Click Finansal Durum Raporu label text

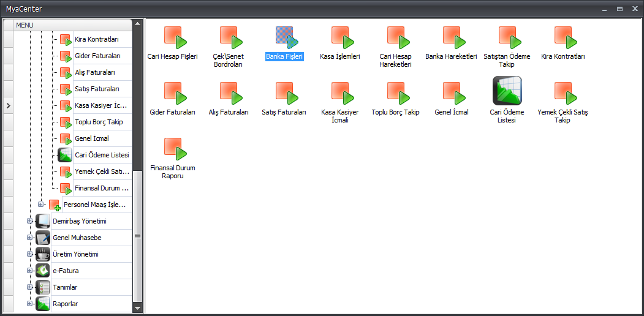[x=173, y=172]
